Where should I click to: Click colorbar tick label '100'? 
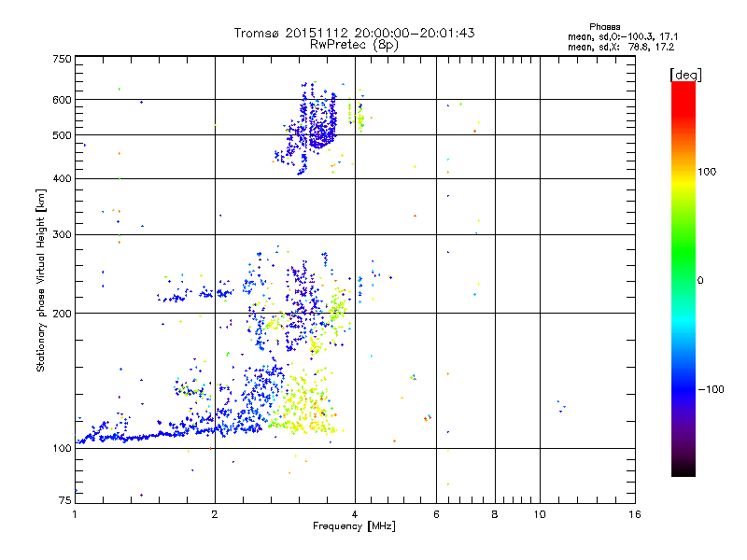pos(707,172)
